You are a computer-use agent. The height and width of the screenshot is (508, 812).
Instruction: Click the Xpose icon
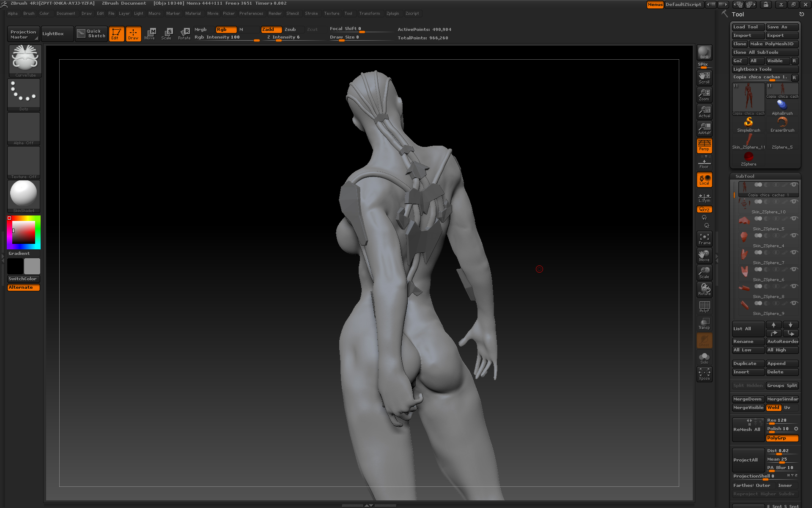704,374
